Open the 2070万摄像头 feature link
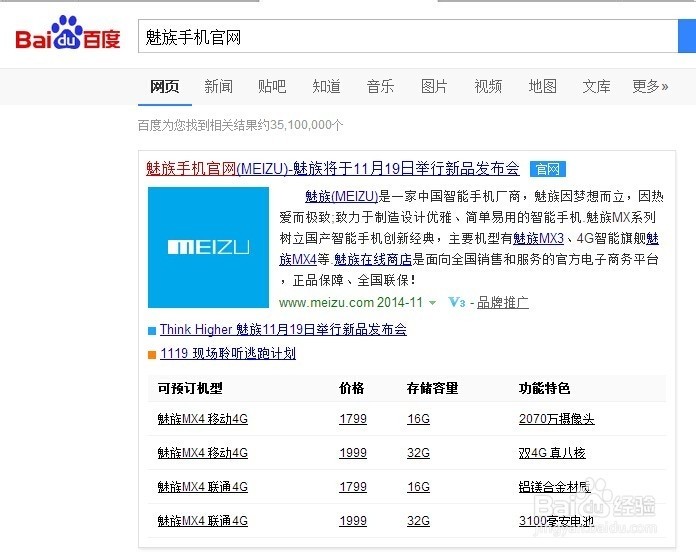 [x=557, y=418]
